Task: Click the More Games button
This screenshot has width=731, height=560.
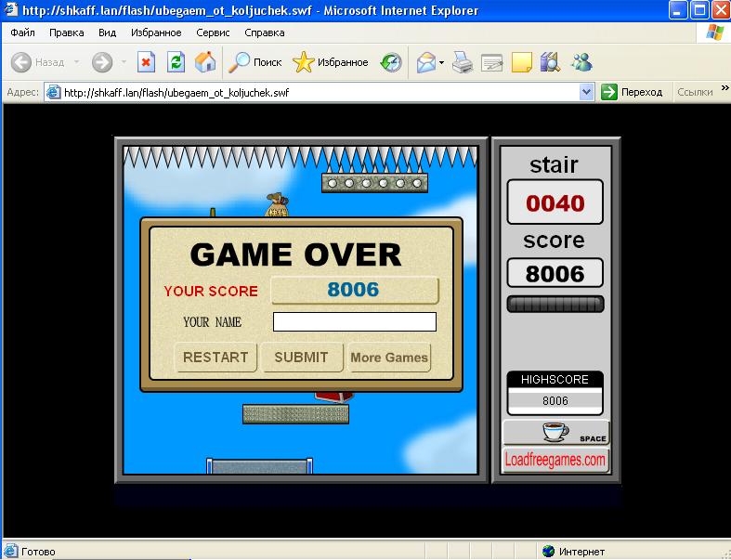Action: pos(389,358)
